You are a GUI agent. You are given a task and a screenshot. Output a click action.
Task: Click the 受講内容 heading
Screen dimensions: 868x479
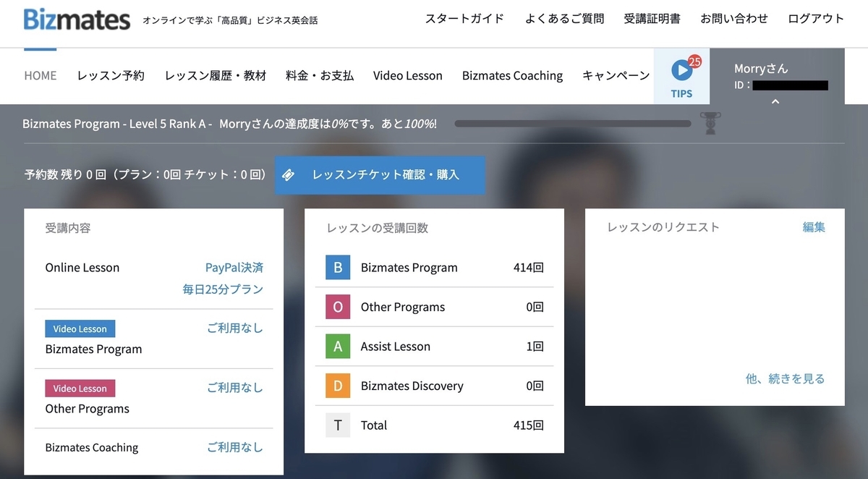coord(68,228)
